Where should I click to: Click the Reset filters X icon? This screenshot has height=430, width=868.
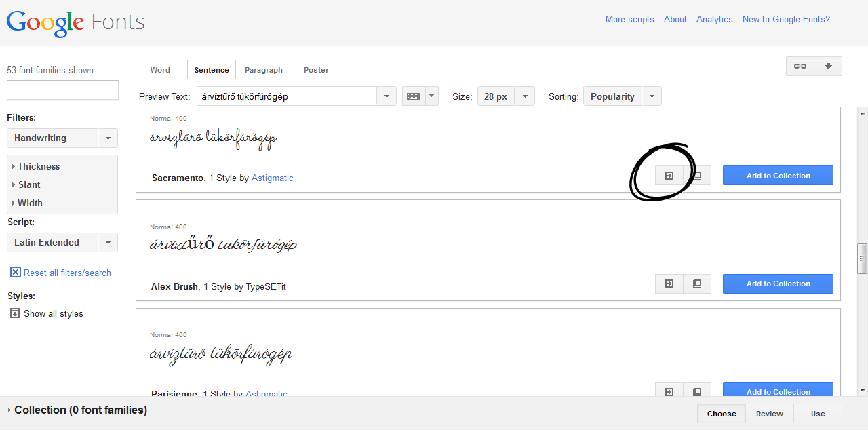16,272
